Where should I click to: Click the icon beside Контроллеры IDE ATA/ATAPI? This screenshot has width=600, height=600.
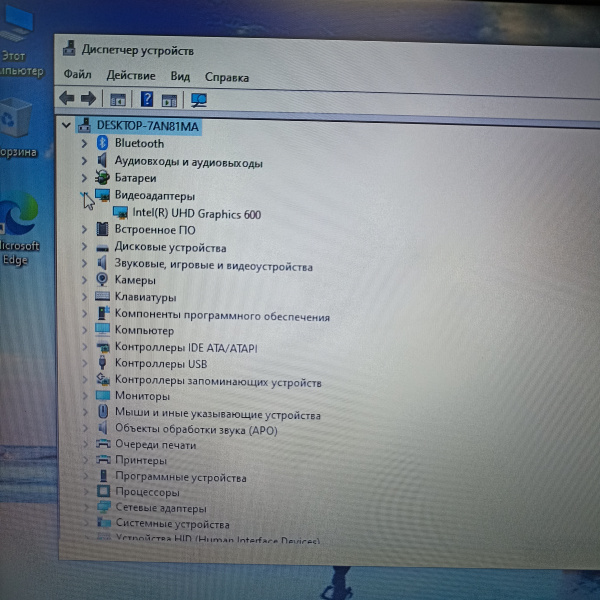pos(103,347)
